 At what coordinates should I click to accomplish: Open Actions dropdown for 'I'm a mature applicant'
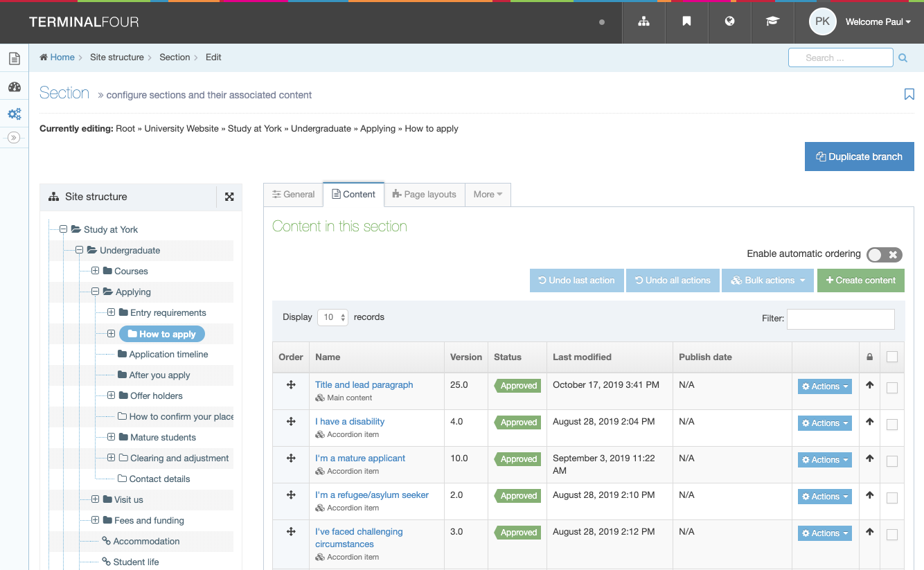point(824,460)
